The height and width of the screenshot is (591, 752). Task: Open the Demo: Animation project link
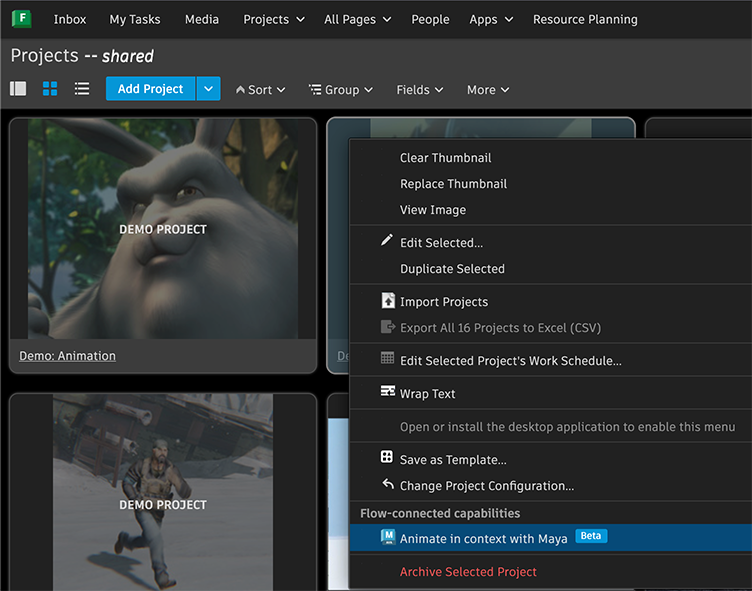[x=67, y=356]
